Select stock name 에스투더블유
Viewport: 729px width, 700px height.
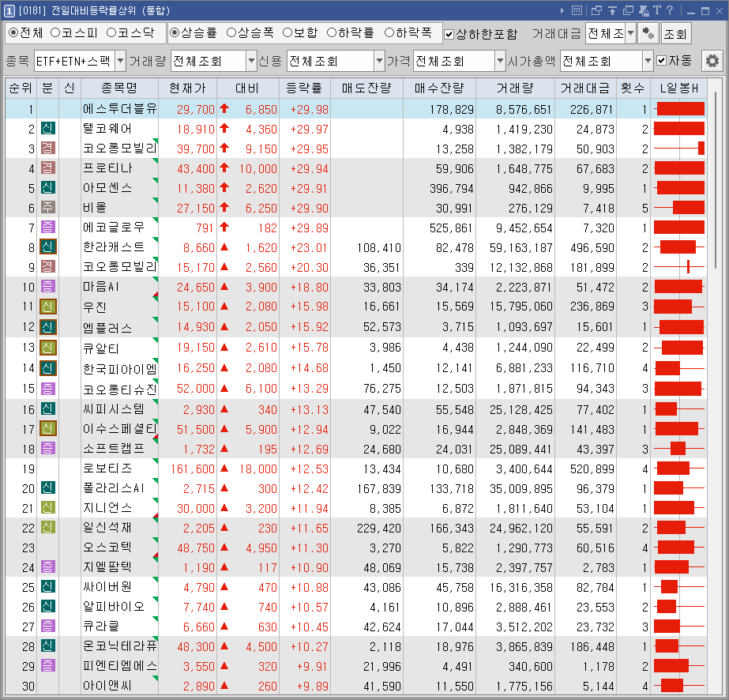pyautogui.click(x=120, y=109)
